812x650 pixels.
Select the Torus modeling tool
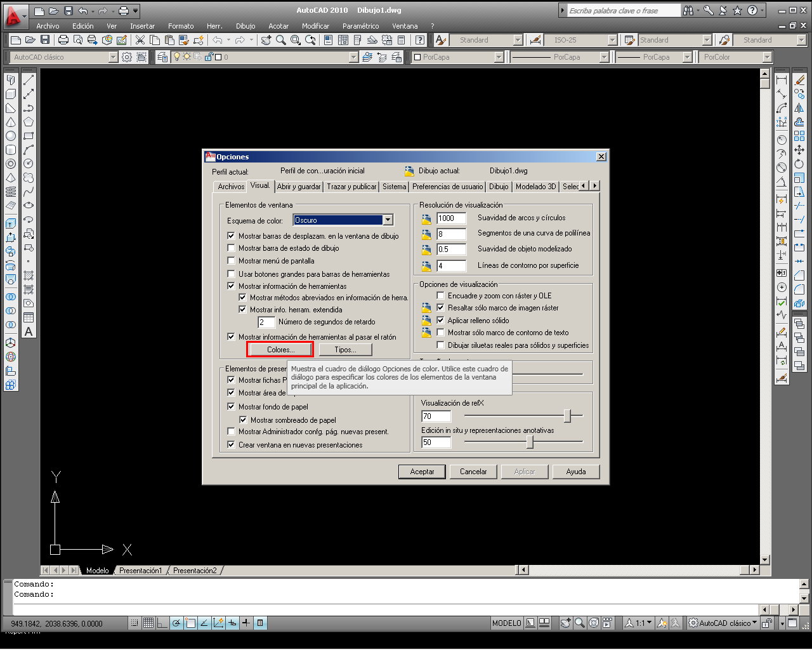click(11, 164)
